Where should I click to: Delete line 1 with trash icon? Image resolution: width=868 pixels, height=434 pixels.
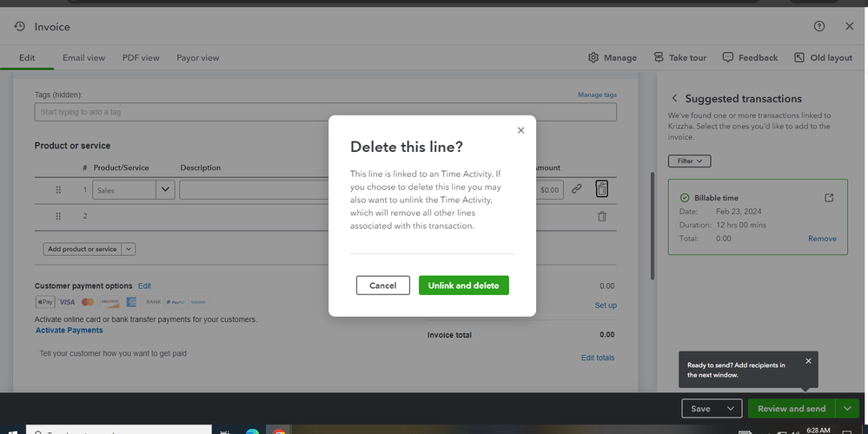tap(602, 189)
